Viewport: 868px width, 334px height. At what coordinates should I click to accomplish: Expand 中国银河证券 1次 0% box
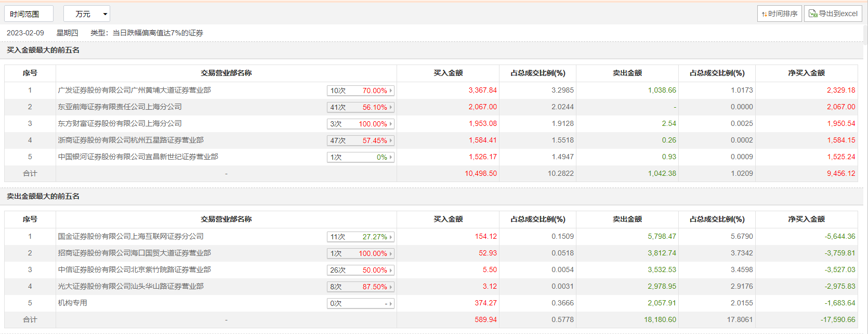(361, 157)
